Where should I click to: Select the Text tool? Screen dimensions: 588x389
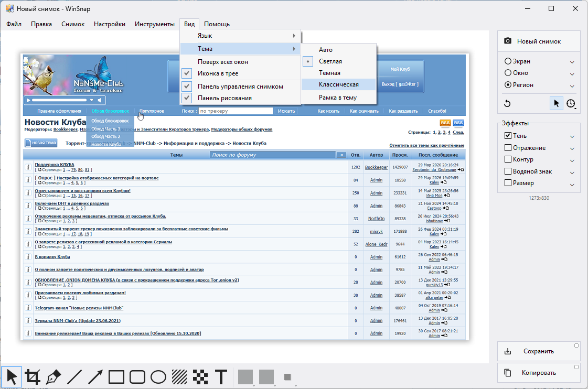point(221,377)
